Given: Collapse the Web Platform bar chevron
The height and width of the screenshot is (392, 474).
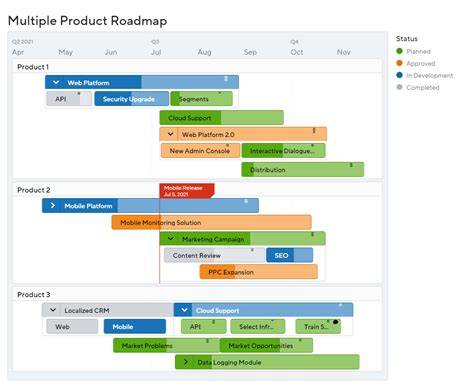Looking at the screenshot, I should [x=56, y=82].
